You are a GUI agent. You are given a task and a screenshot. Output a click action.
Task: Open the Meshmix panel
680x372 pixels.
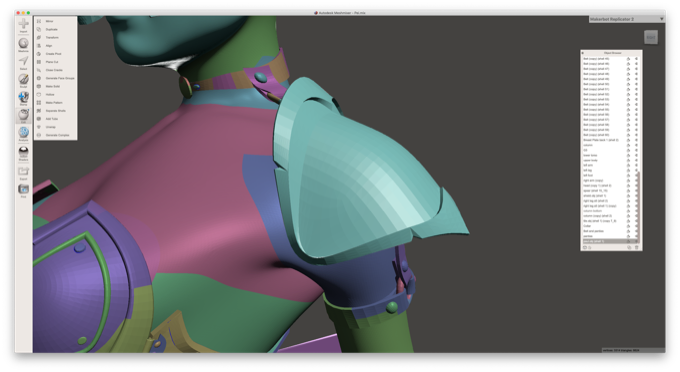pos(23,45)
